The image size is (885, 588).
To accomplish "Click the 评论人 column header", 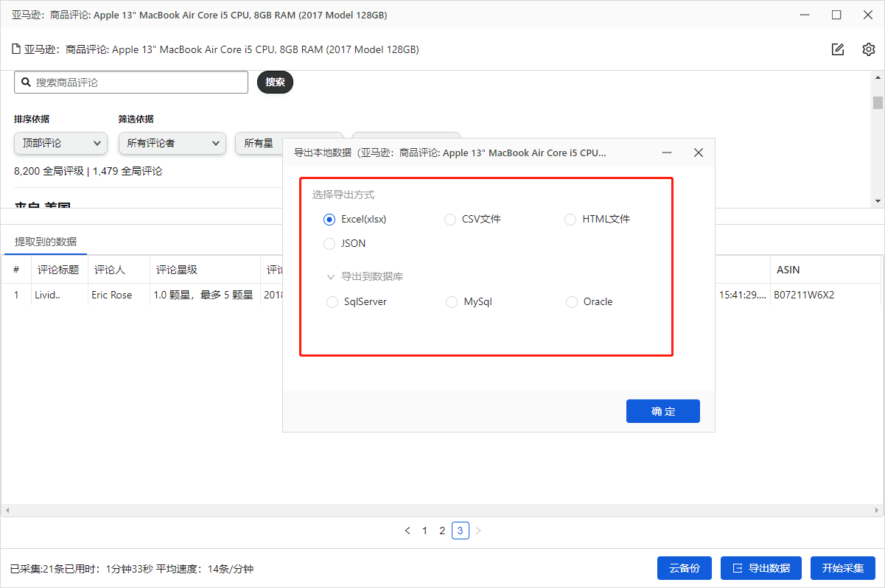I will [x=119, y=270].
